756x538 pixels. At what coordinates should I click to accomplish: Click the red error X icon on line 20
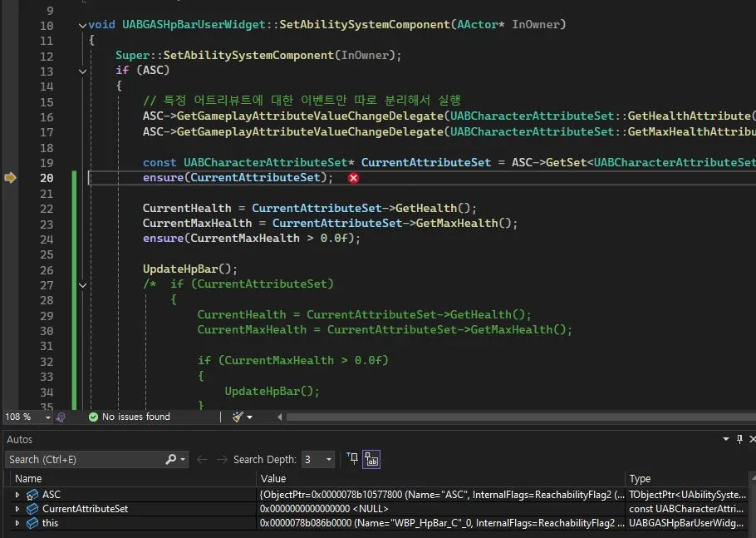353,178
